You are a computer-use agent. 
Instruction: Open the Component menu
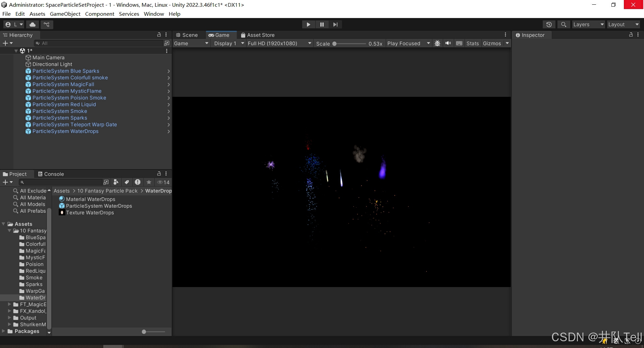pyautogui.click(x=100, y=14)
